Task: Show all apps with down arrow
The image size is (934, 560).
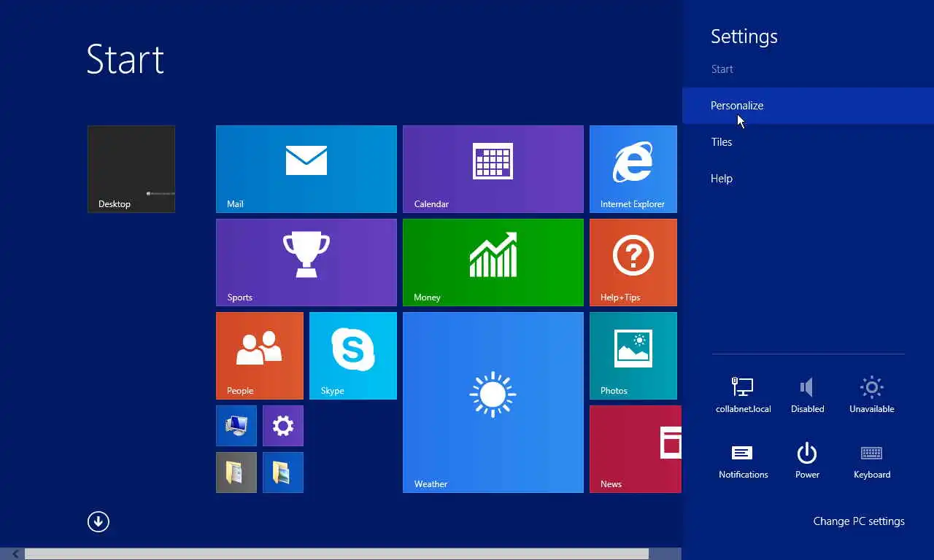Action: [99, 521]
